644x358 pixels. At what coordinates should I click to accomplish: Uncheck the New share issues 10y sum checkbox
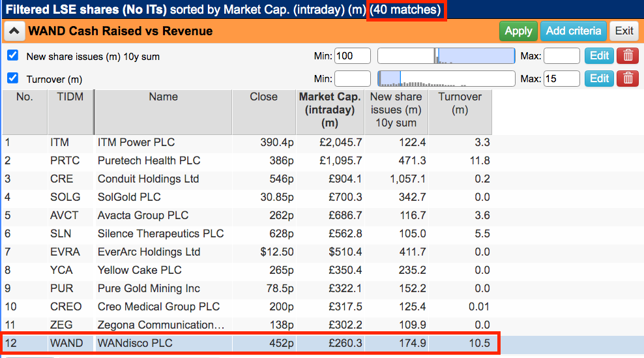coord(13,55)
